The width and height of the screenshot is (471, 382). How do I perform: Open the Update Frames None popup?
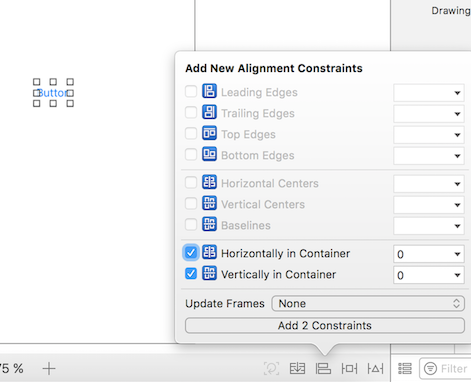tap(368, 303)
